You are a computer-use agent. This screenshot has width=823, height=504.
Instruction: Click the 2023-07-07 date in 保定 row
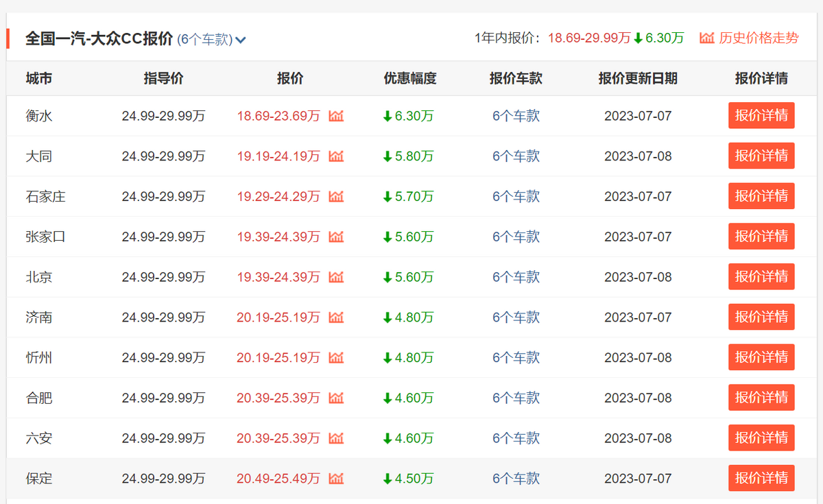[x=638, y=479]
